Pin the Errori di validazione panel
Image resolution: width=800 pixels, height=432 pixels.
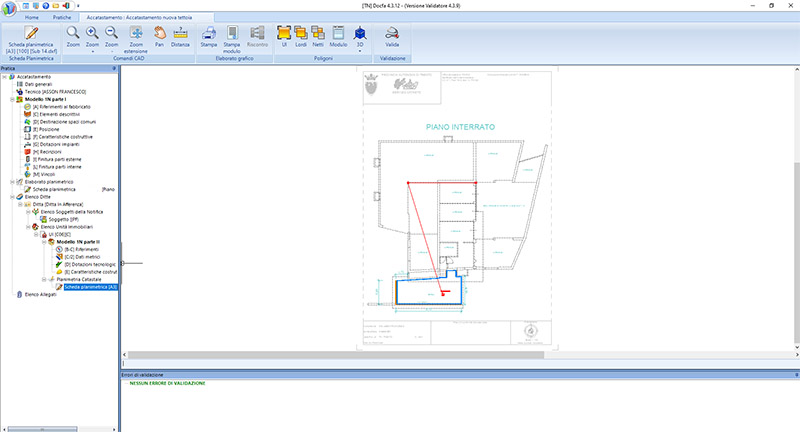tap(796, 375)
